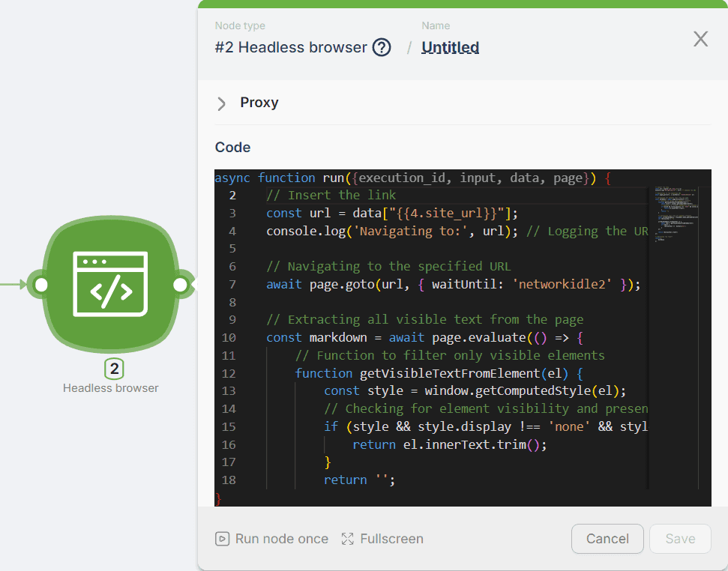This screenshot has height=571, width=728.
Task: Click the Headless browser label under node
Action: (x=111, y=388)
